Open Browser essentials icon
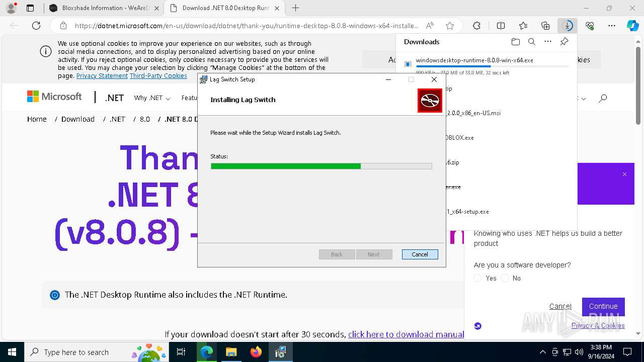The image size is (644, 362). point(590,26)
